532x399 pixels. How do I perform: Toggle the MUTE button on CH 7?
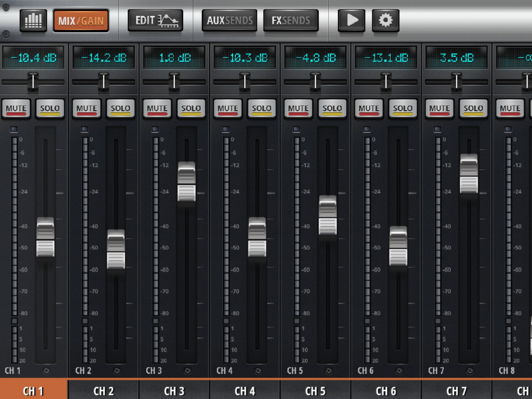pyautogui.click(x=439, y=109)
